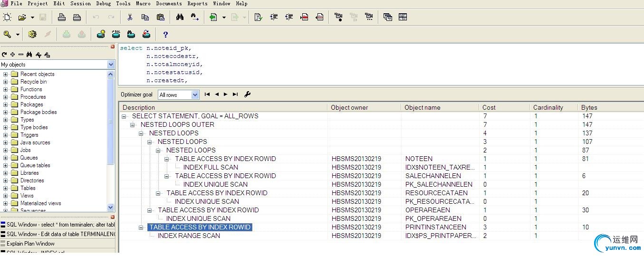The image size is (644, 256).
Task: Click the Unindent selection icon
Action: click(289, 18)
